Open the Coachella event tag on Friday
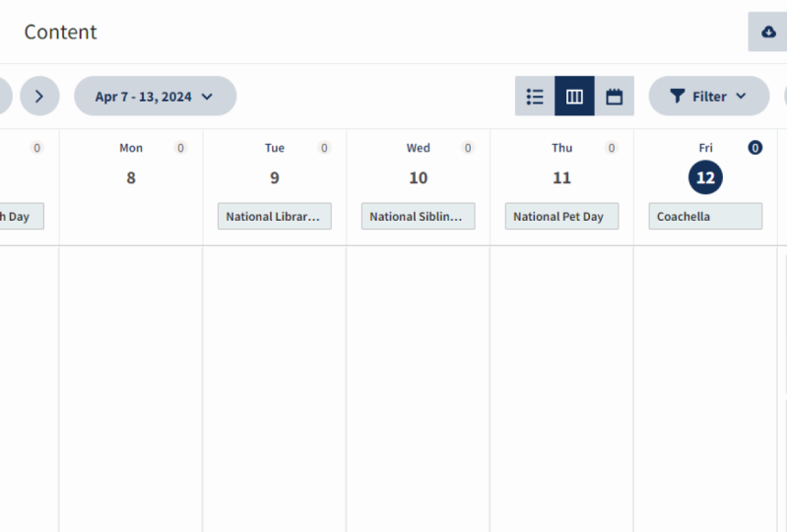Screen dimensions: 787x532 705,217
